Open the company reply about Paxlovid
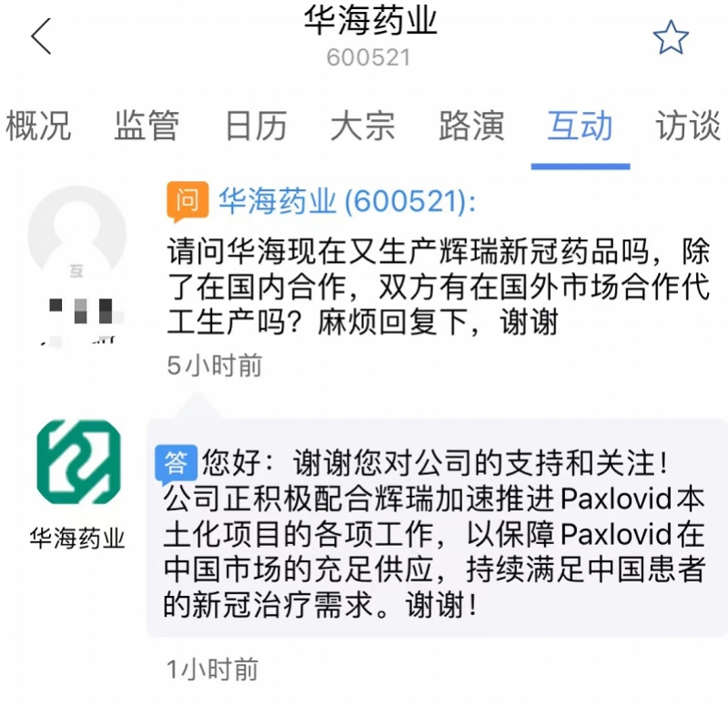Viewport: 728px width, 707px height. click(435, 534)
